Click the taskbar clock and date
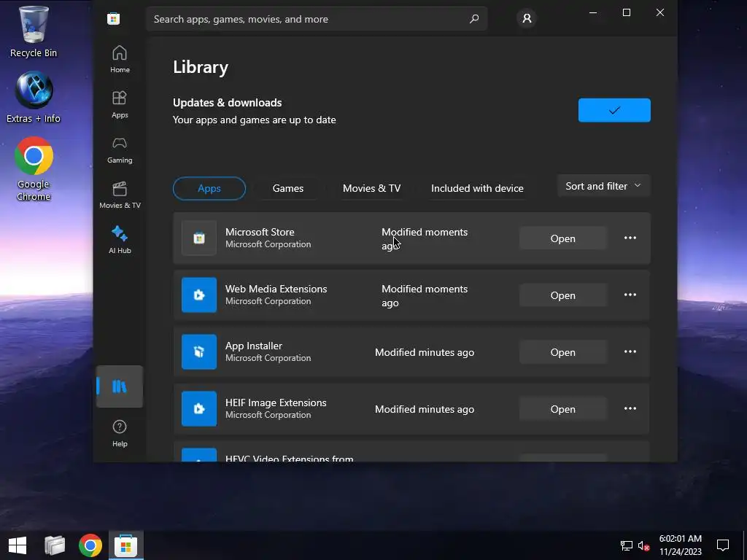The width and height of the screenshot is (747, 560). pos(681,545)
